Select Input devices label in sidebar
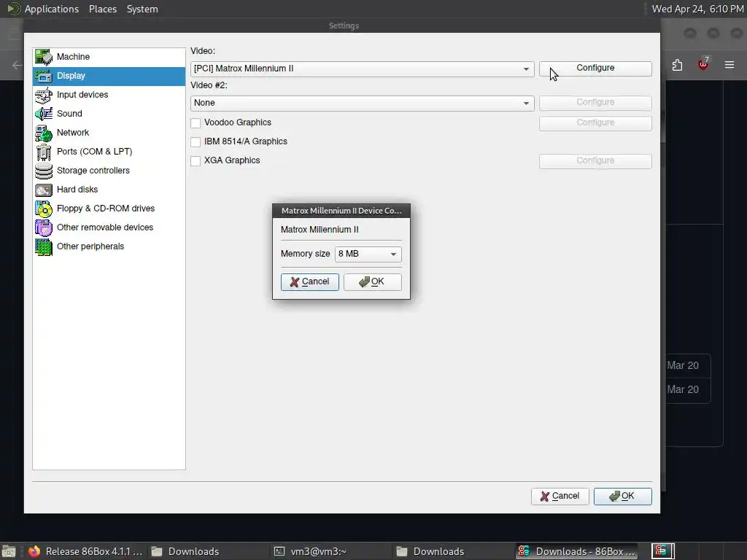Image resolution: width=747 pixels, height=560 pixels. tap(82, 95)
